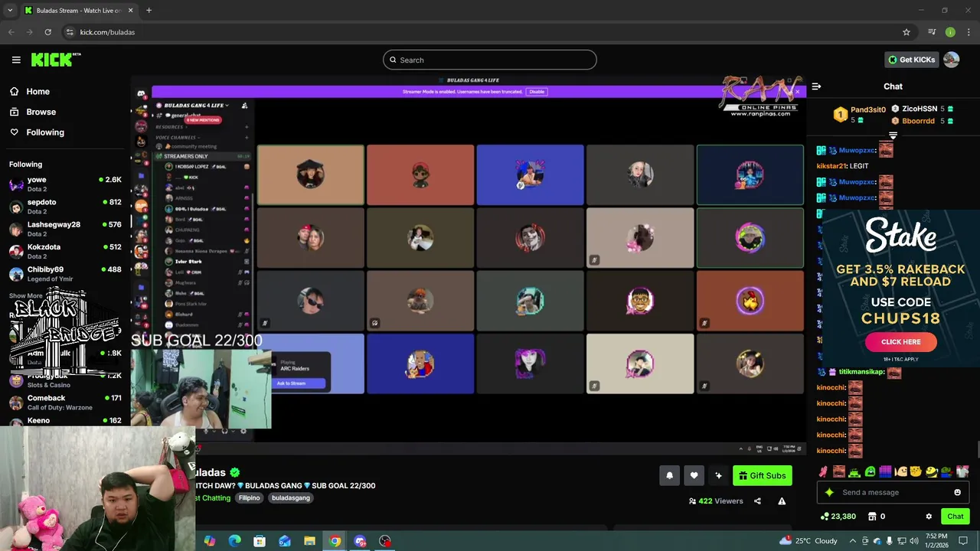
Task: Expand the gifters leaderboard handle
Action: click(893, 135)
